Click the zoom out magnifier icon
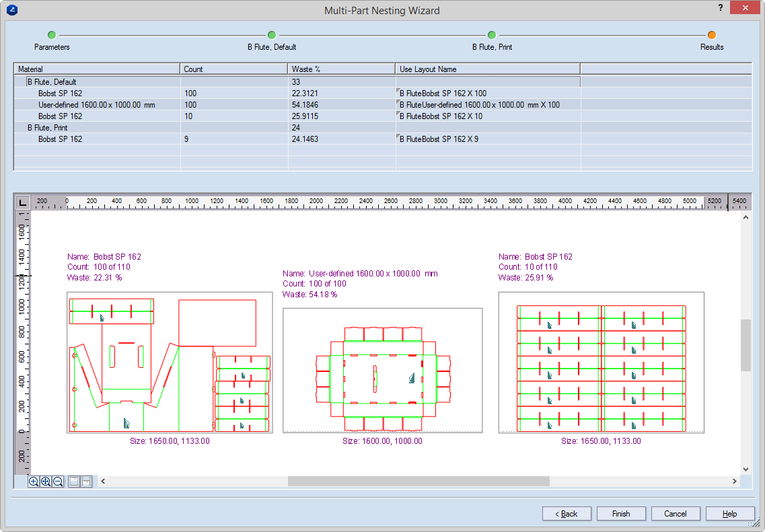Viewport: 765px width, 532px height. [x=58, y=482]
